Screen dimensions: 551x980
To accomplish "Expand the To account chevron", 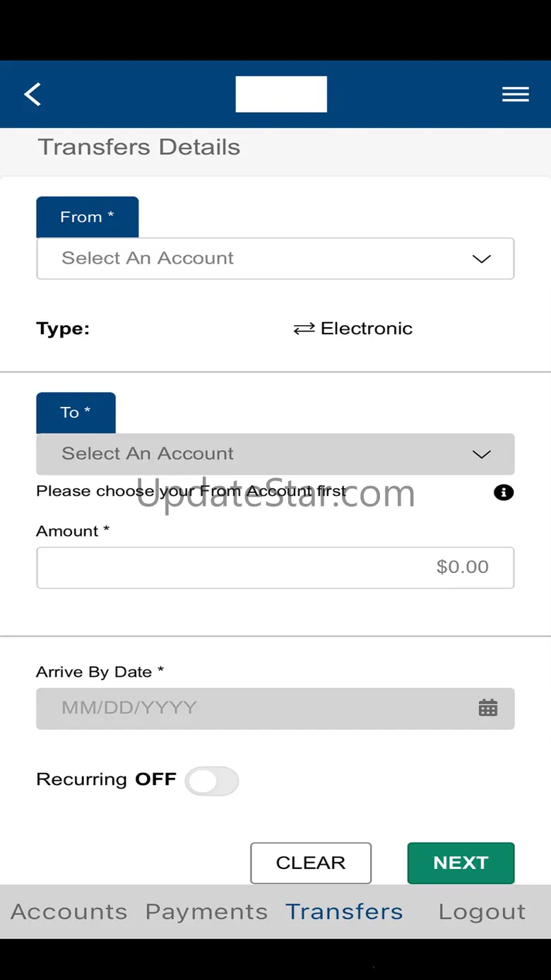I will coord(481,454).
